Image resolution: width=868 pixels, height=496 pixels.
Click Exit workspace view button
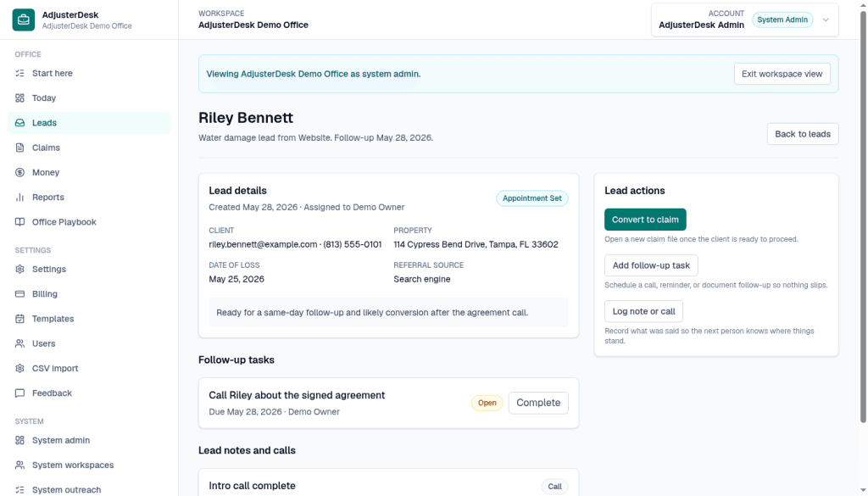tap(782, 74)
